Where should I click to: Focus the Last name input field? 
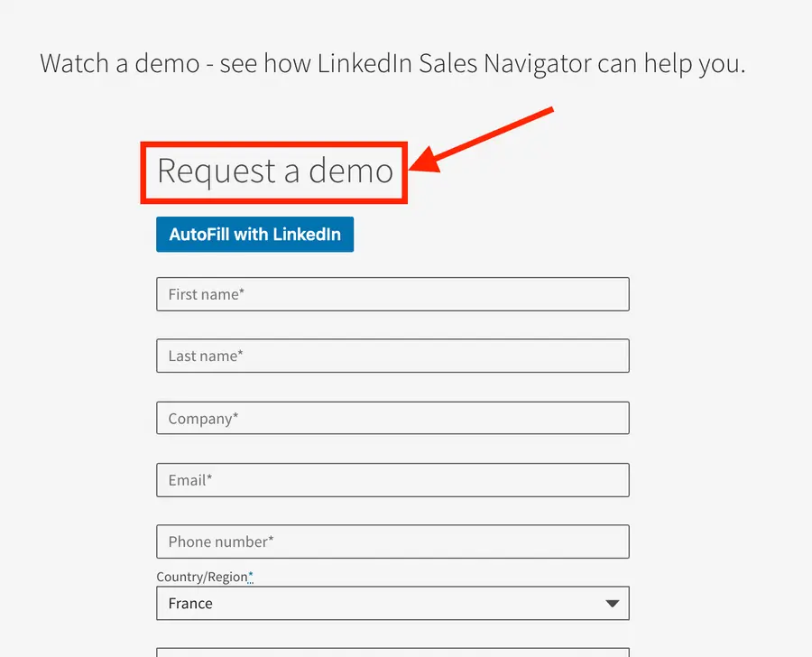pyautogui.click(x=392, y=356)
